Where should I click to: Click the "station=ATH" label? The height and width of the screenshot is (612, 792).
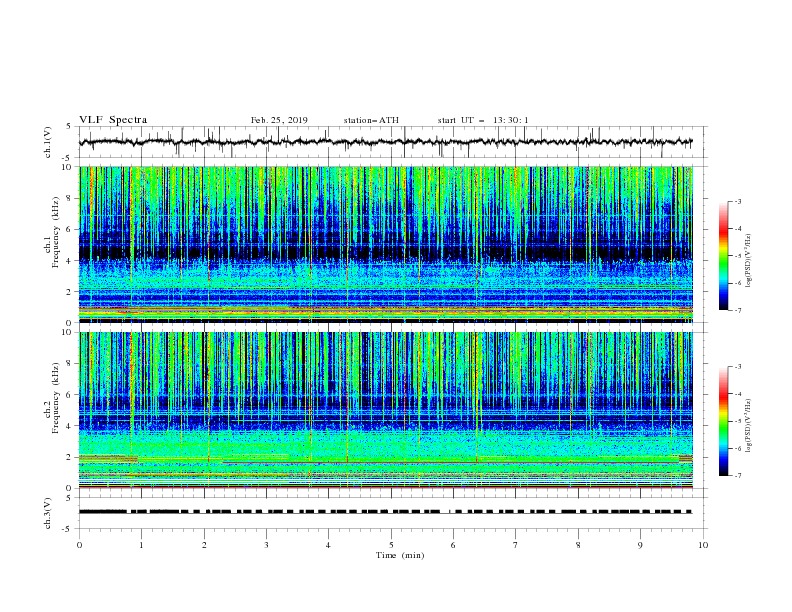click(x=371, y=120)
